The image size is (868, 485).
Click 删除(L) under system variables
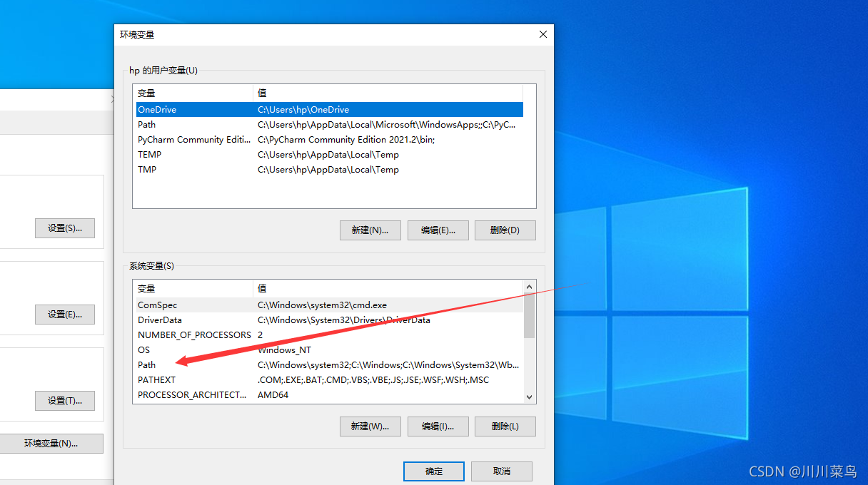coord(505,427)
